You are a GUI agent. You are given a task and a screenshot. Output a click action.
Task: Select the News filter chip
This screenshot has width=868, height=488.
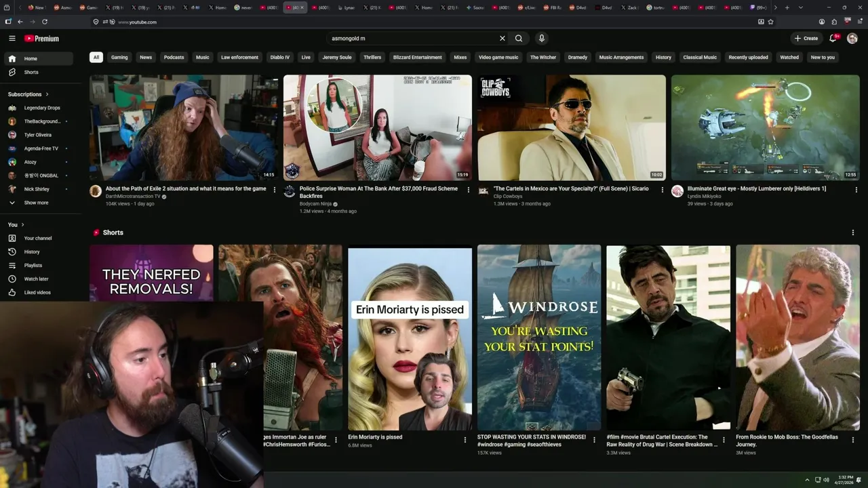146,58
